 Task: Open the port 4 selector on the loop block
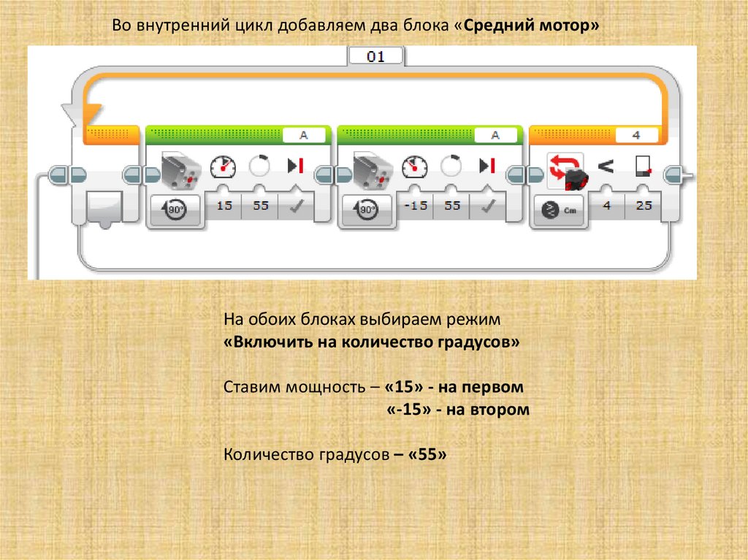point(636,135)
